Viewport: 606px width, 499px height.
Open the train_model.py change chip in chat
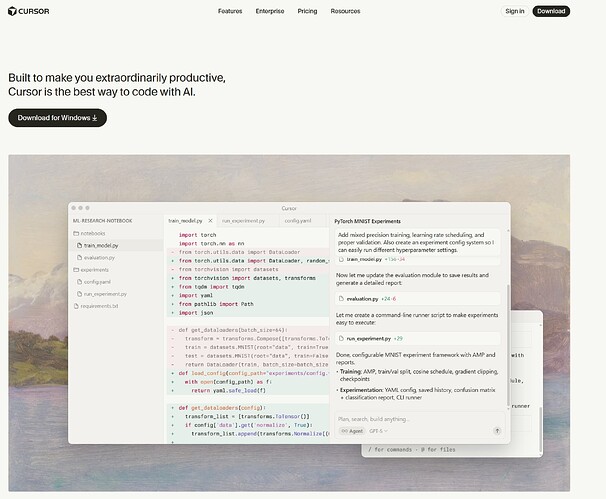[x=417, y=259]
